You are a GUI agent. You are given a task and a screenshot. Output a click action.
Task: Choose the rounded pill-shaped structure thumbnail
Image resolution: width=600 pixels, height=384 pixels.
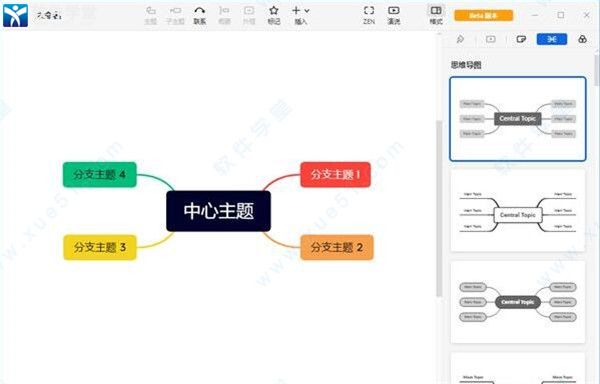coord(518,302)
